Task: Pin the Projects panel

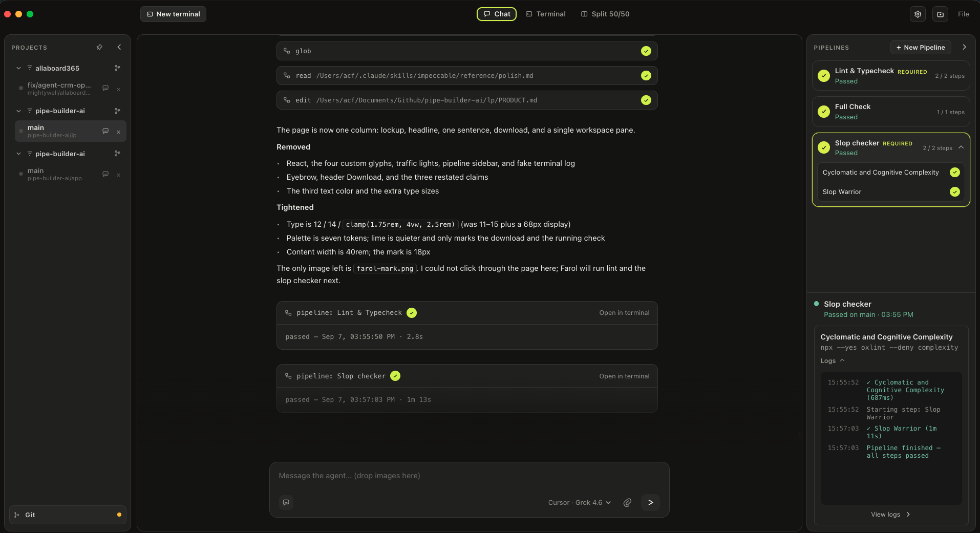Action: click(99, 47)
